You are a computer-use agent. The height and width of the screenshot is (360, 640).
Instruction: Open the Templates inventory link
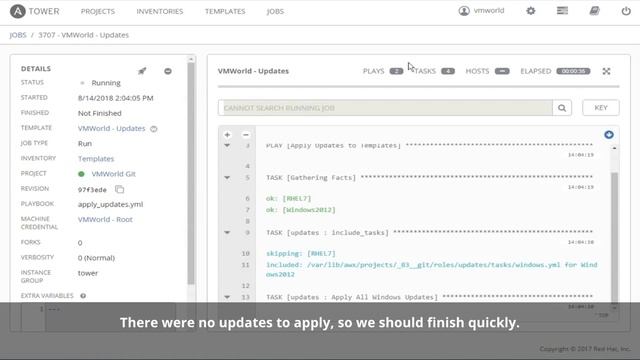pos(96,158)
